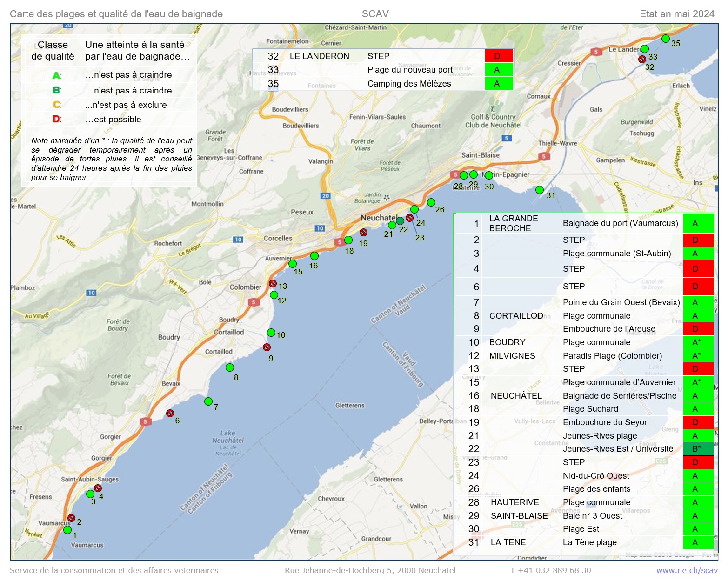728x581 pixels.
Task: Select green marker 35 Camping des Mélèzes
Action: click(666, 39)
